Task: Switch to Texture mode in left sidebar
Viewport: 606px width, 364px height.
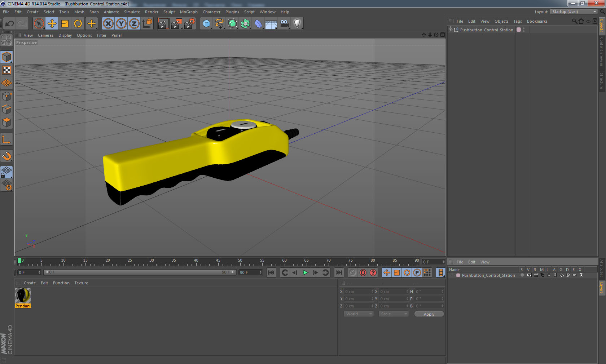Action: point(6,70)
